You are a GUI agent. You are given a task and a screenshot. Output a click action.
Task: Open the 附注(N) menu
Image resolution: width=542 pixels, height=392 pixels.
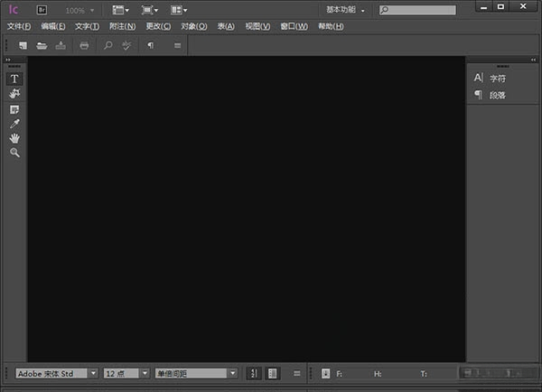122,26
